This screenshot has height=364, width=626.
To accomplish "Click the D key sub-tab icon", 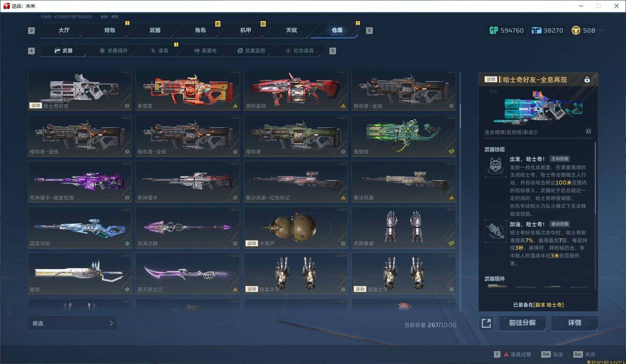I will coord(333,51).
